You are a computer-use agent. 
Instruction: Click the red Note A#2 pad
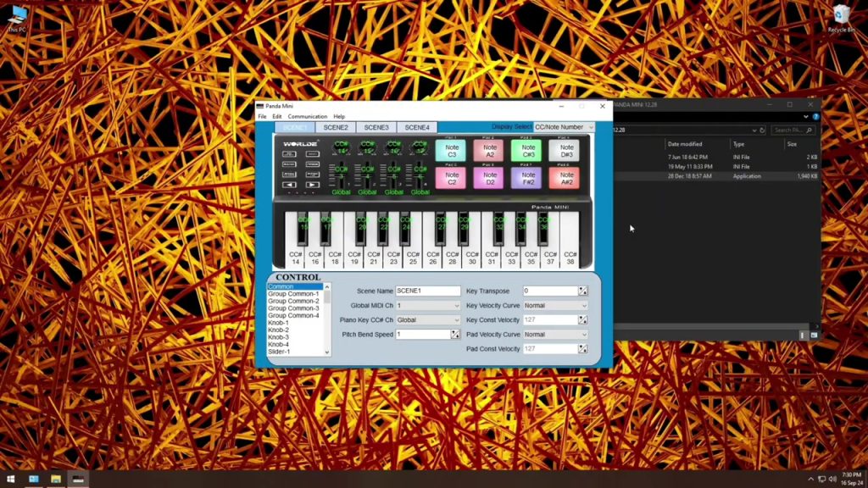[x=565, y=178]
